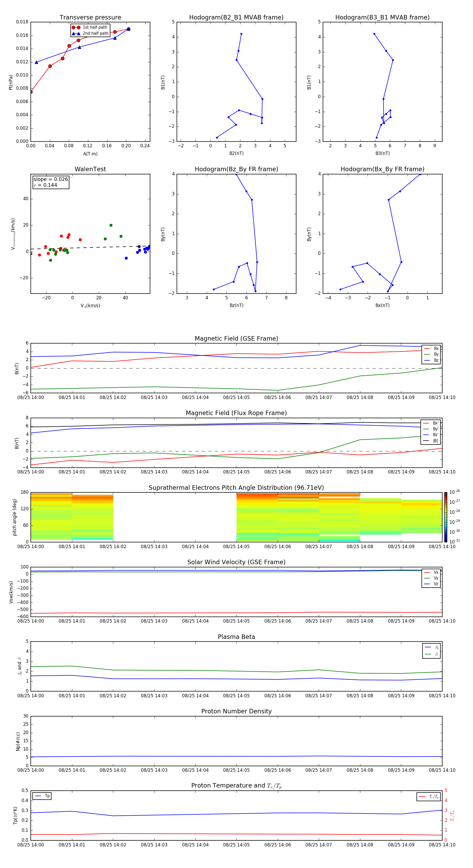Click the "A(T·m)" x-axis label
This screenshot has height=868, width=473.
(90, 154)
